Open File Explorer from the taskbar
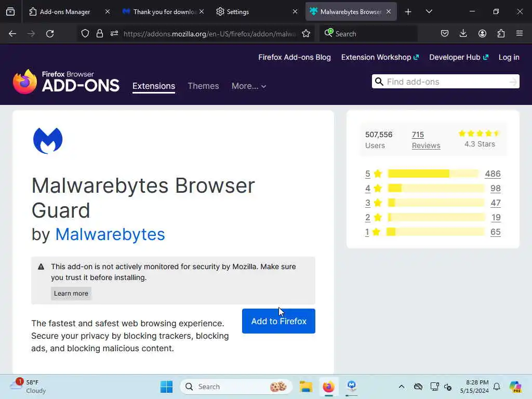Screen dimensions: 532x399 305,387
